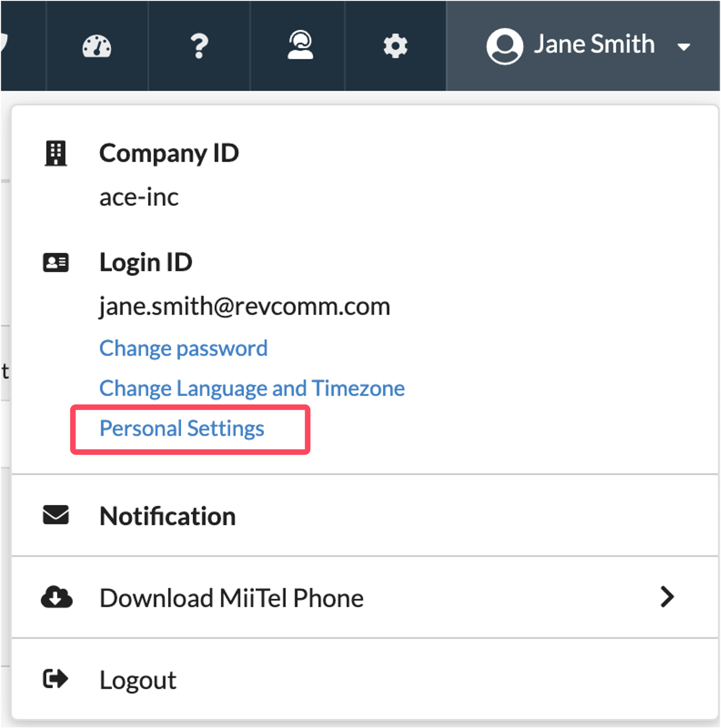Open Change Language and Timezone link
The height and width of the screenshot is (728, 721).
click(x=252, y=388)
